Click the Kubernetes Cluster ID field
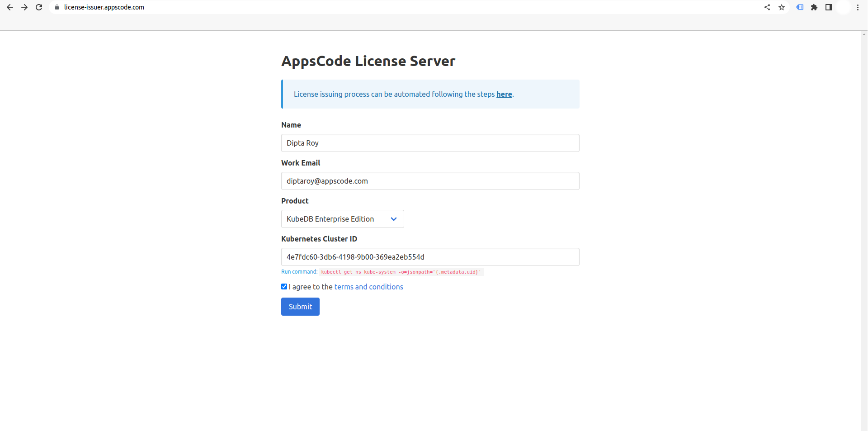The width and height of the screenshot is (868, 431). pos(430,257)
